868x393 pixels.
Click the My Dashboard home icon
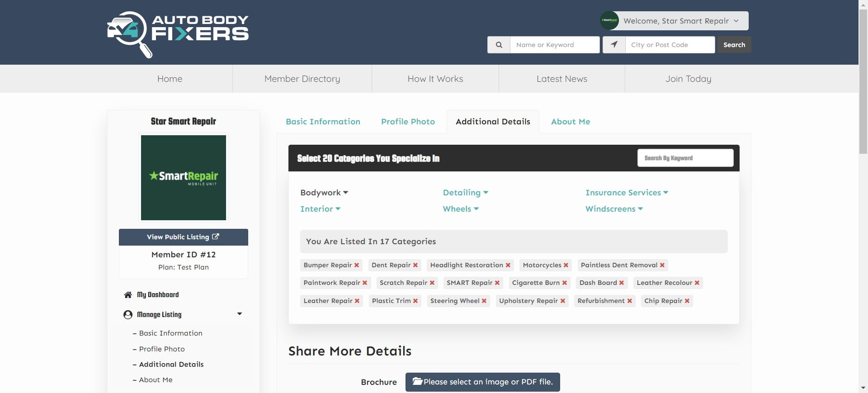pyautogui.click(x=128, y=295)
